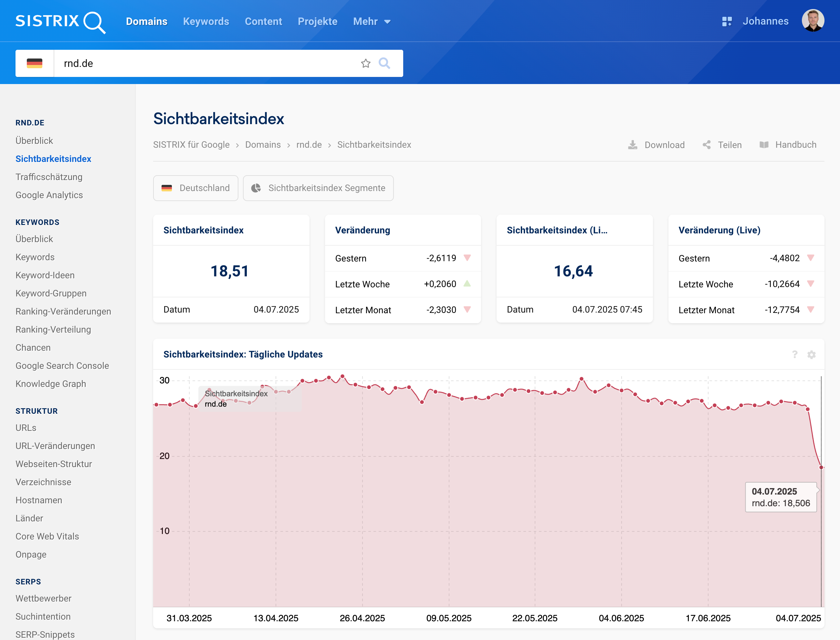Click the star favorite icon in search bar
The width and height of the screenshot is (840, 640).
coord(365,63)
